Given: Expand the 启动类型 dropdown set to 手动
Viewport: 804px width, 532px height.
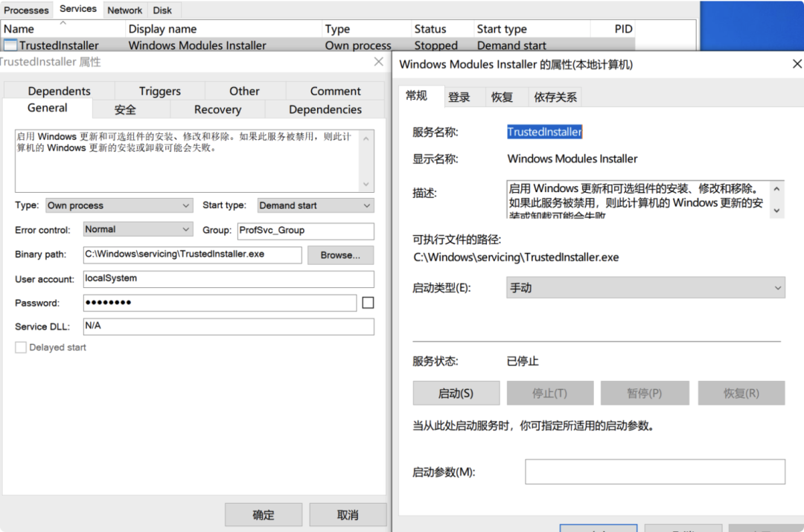Looking at the screenshot, I should [x=645, y=287].
